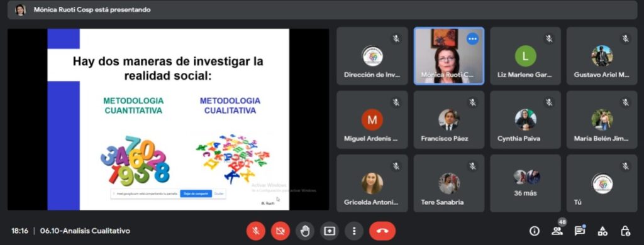The width and height of the screenshot is (644, 245).
Task: Toggle the camera off button
Action: click(280, 231)
